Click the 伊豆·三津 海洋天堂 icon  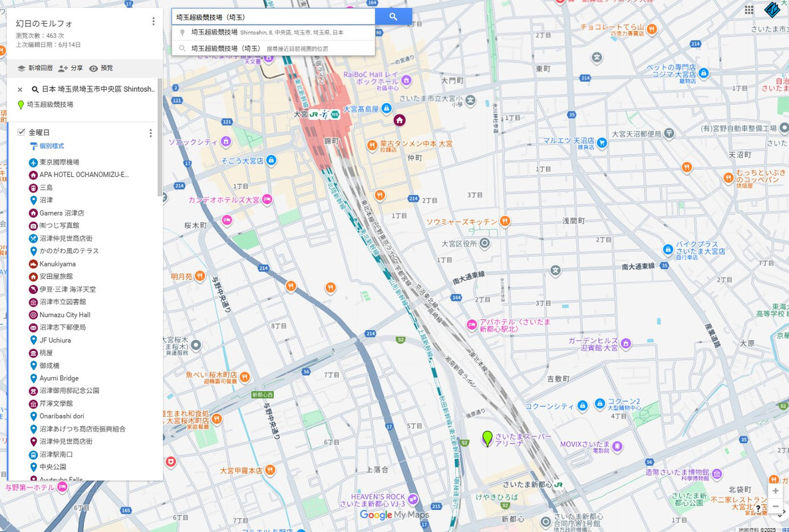pos(33,290)
